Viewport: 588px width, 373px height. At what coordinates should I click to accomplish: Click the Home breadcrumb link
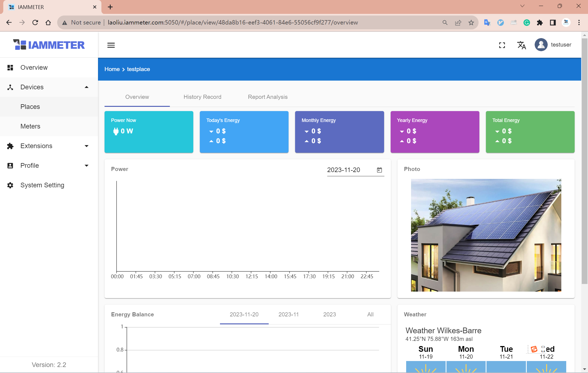(x=112, y=69)
